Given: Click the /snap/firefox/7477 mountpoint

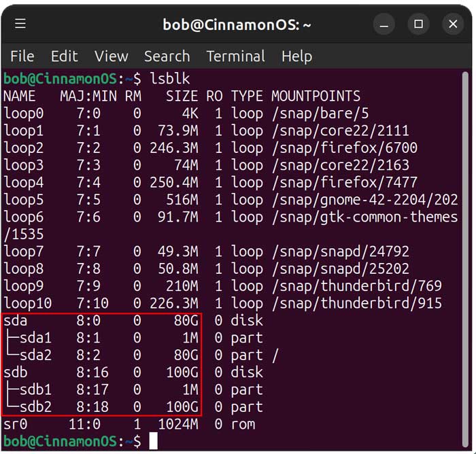Looking at the screenshot, I should click(345, 183).
